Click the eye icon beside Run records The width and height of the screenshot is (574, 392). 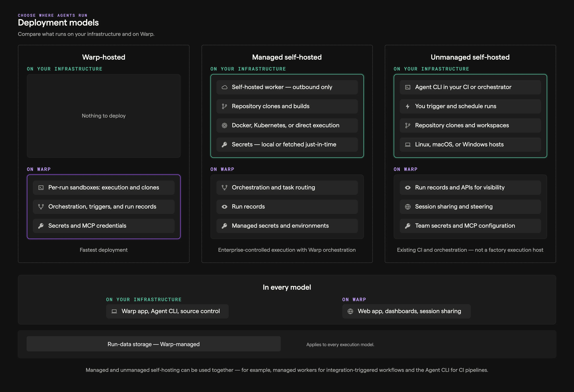tap(224, 207)
